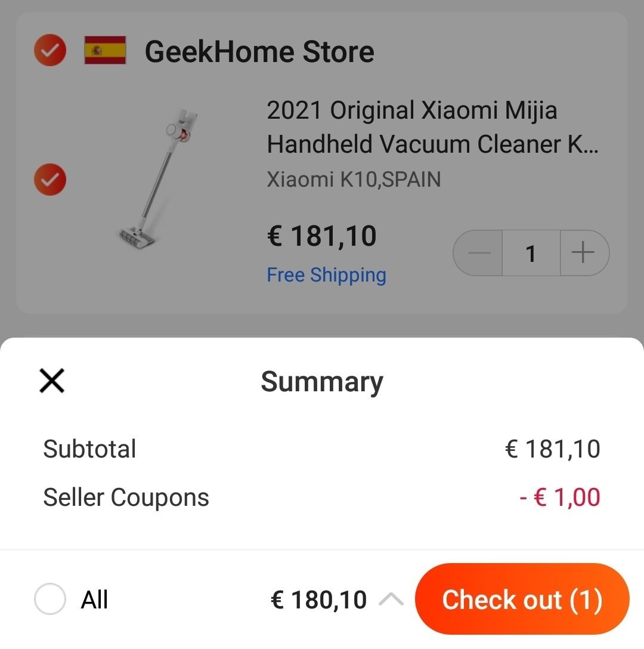Open the GeekHome Store page
Viewport: 644px width, 649px height.
tap(259, 51)
